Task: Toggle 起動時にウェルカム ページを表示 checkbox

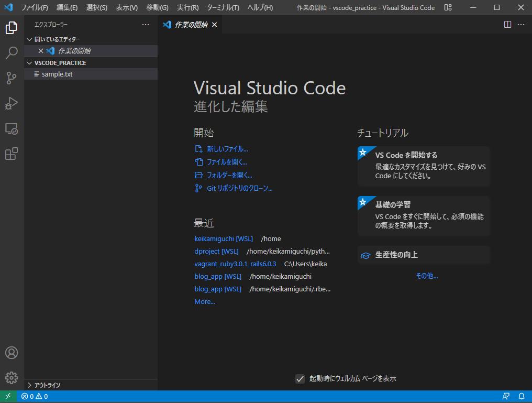Action: point(300,378)
